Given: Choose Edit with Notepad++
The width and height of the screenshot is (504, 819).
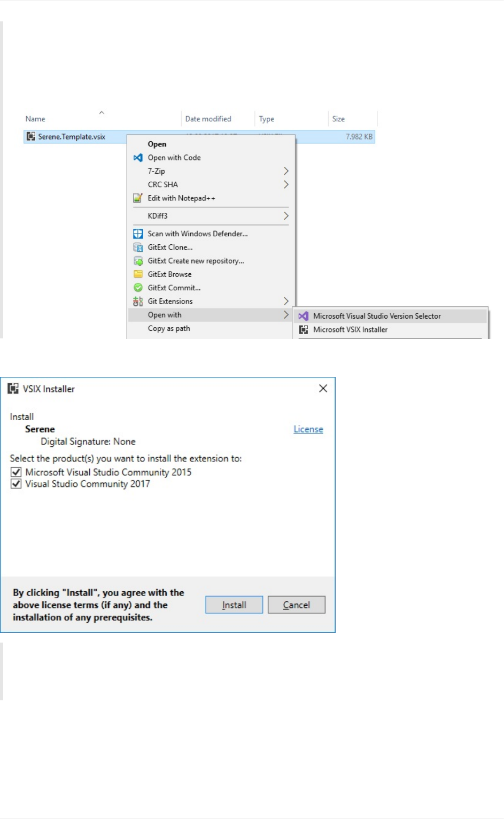Looking at the screenshot, I should 181,198.
